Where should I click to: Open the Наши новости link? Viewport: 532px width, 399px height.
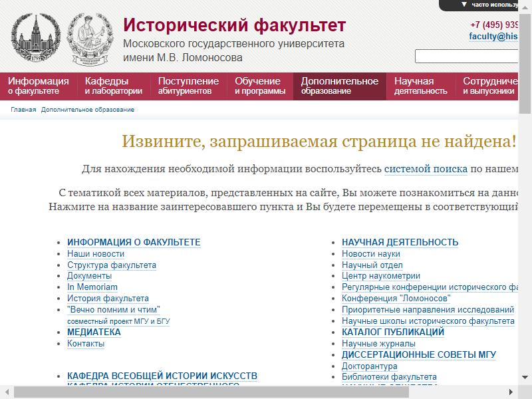(96, 254)
